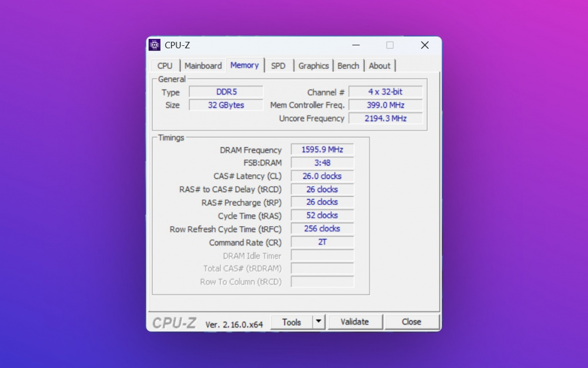Click the 2T command rate value

point(322,242)
